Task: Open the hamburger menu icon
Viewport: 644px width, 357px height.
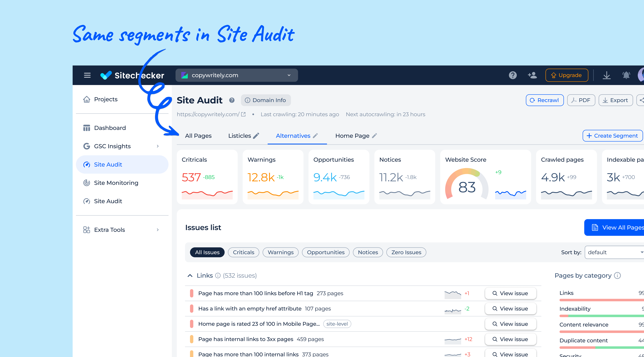Action: (87, 75)
